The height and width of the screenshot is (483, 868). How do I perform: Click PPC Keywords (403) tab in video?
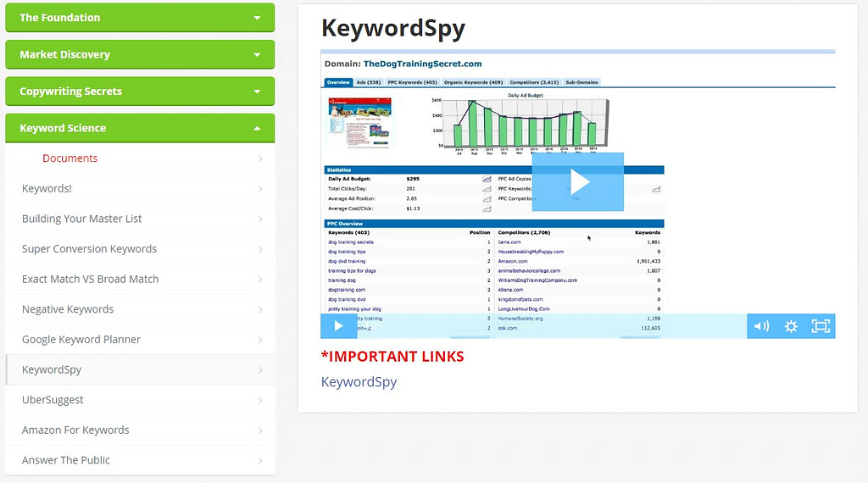tap(413, 82)
